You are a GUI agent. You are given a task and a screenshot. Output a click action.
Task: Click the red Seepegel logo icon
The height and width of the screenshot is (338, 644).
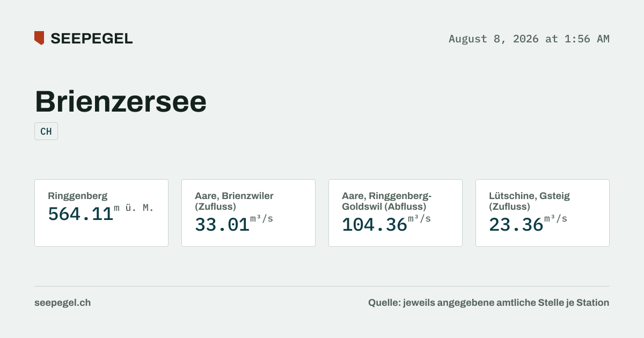coord(39,38)
